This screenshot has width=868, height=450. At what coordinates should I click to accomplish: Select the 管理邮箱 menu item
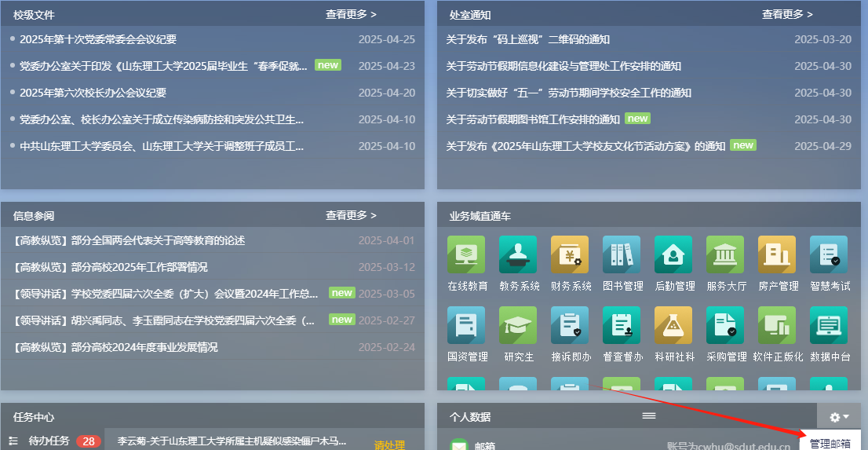[x=830, y=444]
